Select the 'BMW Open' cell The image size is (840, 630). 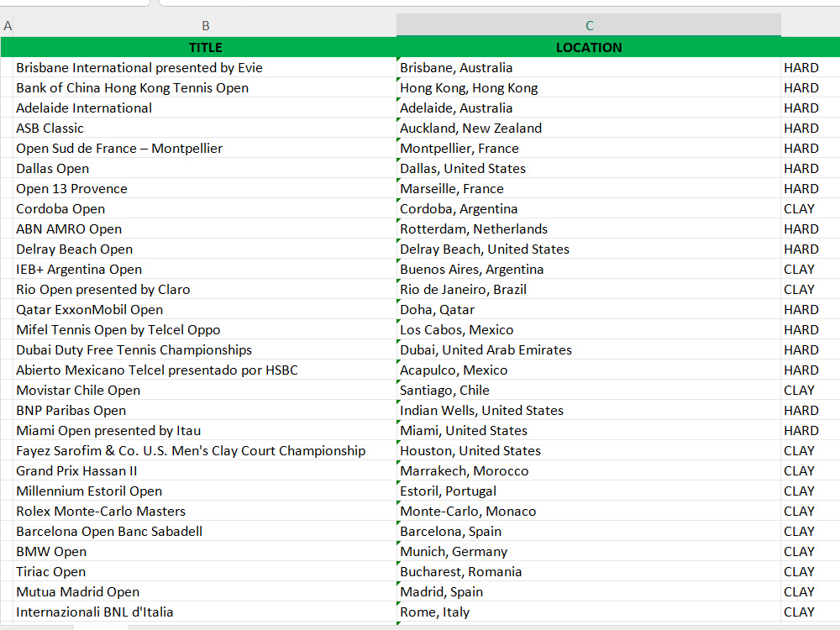[x=205, y=552]
